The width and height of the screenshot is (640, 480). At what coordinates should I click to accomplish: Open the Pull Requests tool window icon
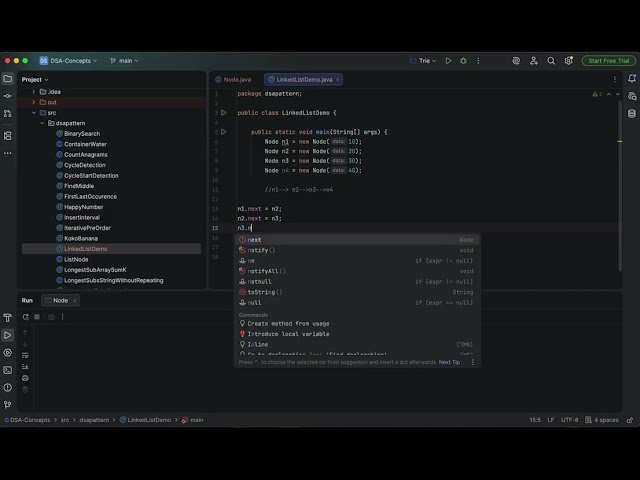click(8, 113)
